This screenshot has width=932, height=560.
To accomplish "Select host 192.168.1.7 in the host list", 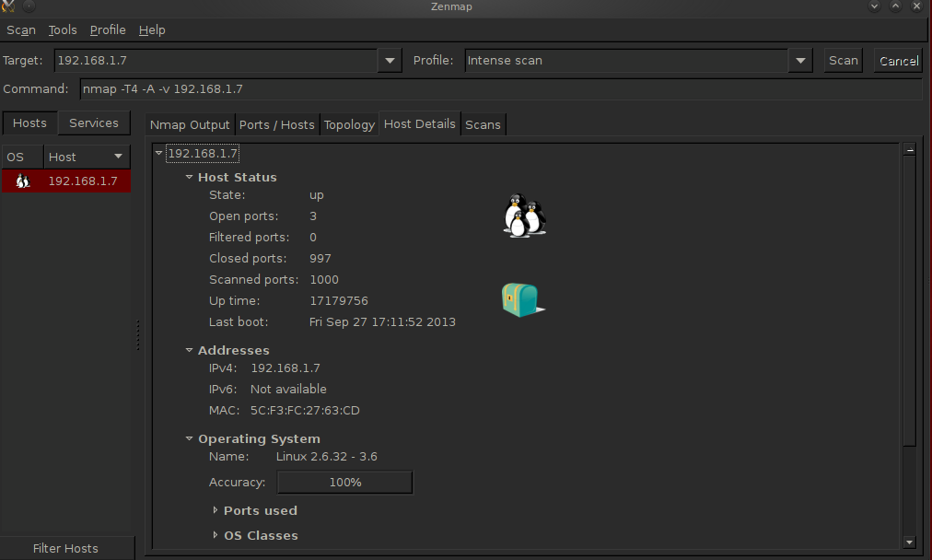I will pyautogui.click(x=66, y=181).
